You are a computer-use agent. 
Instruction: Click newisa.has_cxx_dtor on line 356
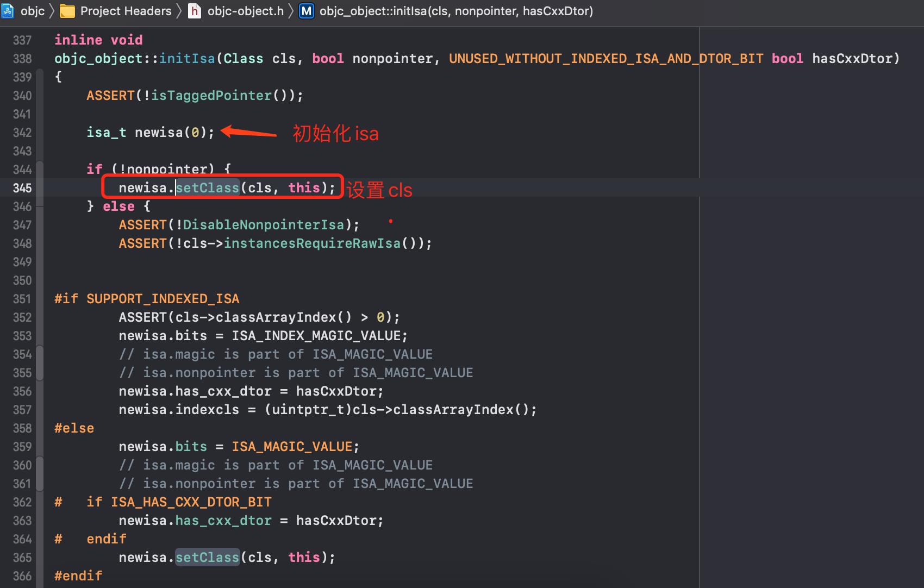click(195, 391)
